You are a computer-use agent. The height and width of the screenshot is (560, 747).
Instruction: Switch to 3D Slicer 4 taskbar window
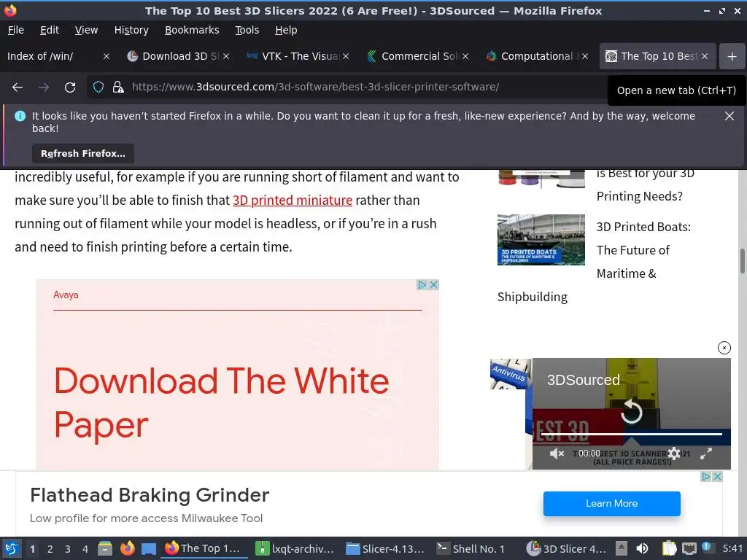tap(566, 548)
